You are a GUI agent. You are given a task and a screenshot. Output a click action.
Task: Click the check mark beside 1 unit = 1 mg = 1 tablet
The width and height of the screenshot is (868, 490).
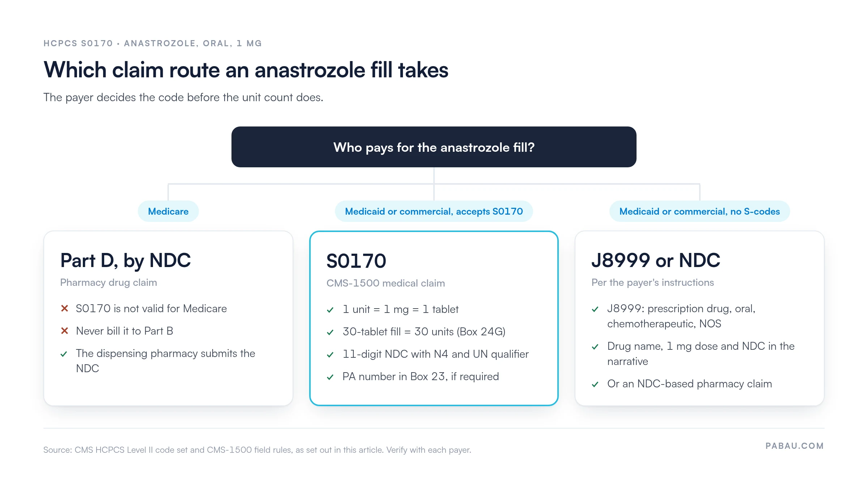330,310
